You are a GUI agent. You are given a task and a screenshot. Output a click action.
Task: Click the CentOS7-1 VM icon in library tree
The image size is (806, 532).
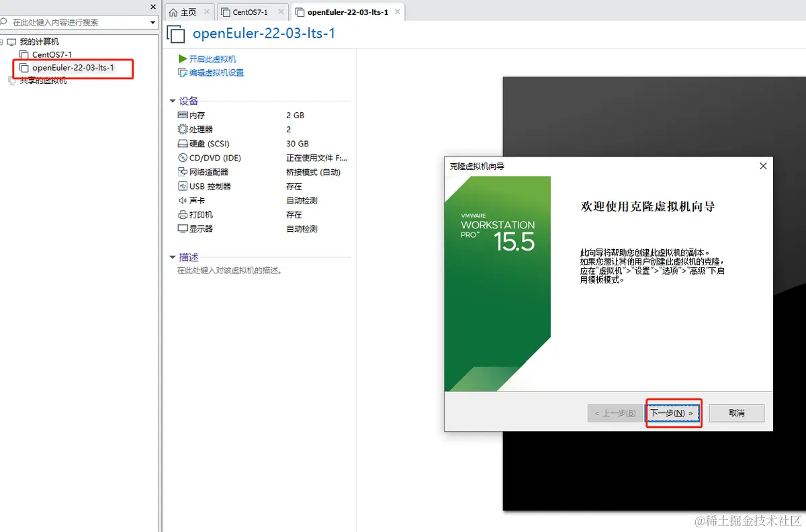(x=25, y=54)
